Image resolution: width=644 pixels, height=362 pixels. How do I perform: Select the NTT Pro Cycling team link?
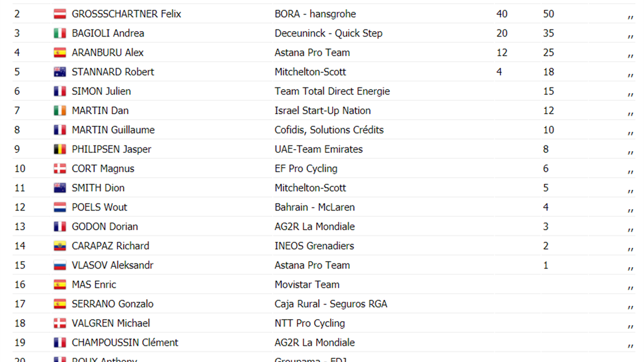point(310,323)
